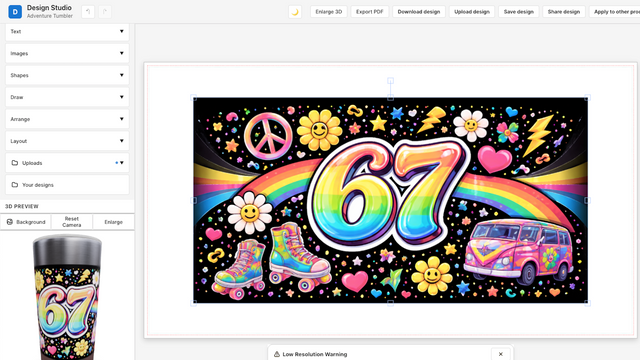Viewport: 640px width, 360px height.
Task: Dismiss the Low Resolution Warning
Action: click(501, 354)
